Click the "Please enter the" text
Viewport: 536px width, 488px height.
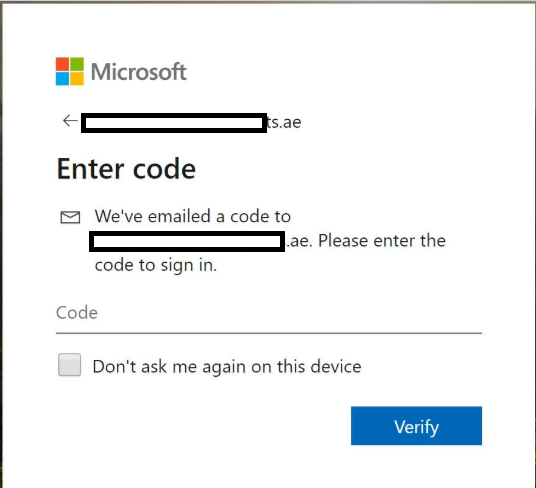382,241
